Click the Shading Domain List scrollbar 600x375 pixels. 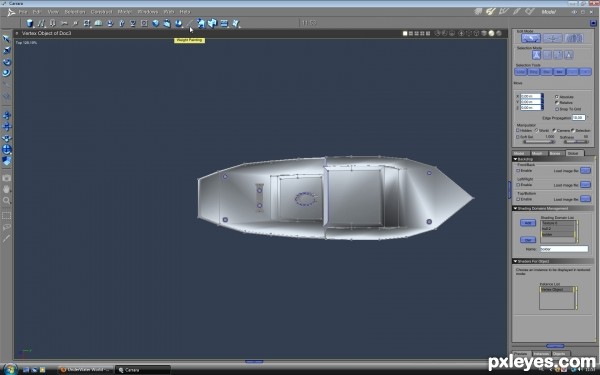(x=577, y=231)
